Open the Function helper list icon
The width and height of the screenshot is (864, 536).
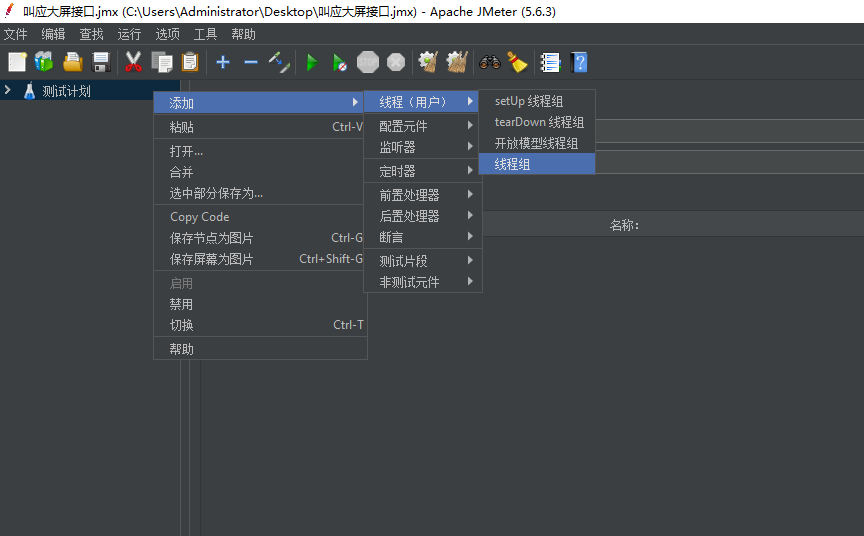click(x=550, y=62)
